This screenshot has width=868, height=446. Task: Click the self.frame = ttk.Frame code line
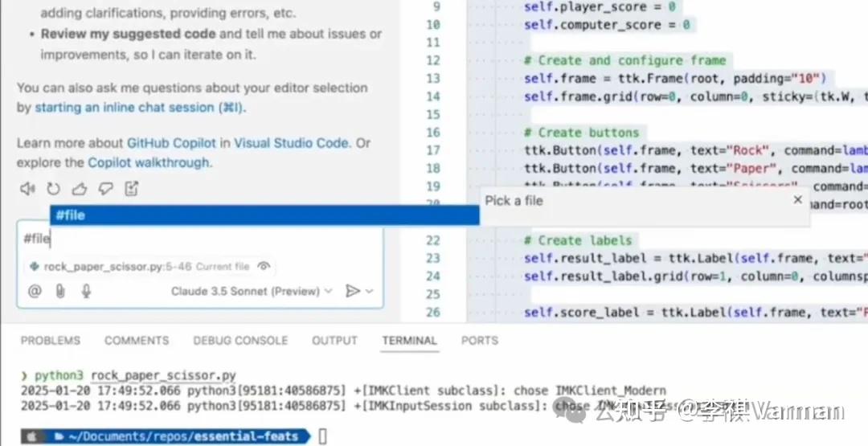[x=675, y=79]
